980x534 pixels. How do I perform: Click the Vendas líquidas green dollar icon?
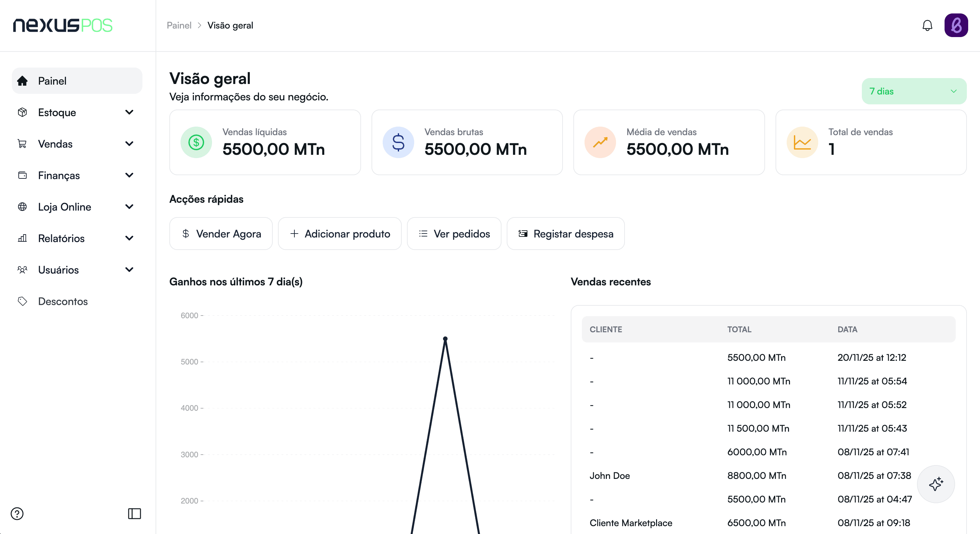click(196, 142)
